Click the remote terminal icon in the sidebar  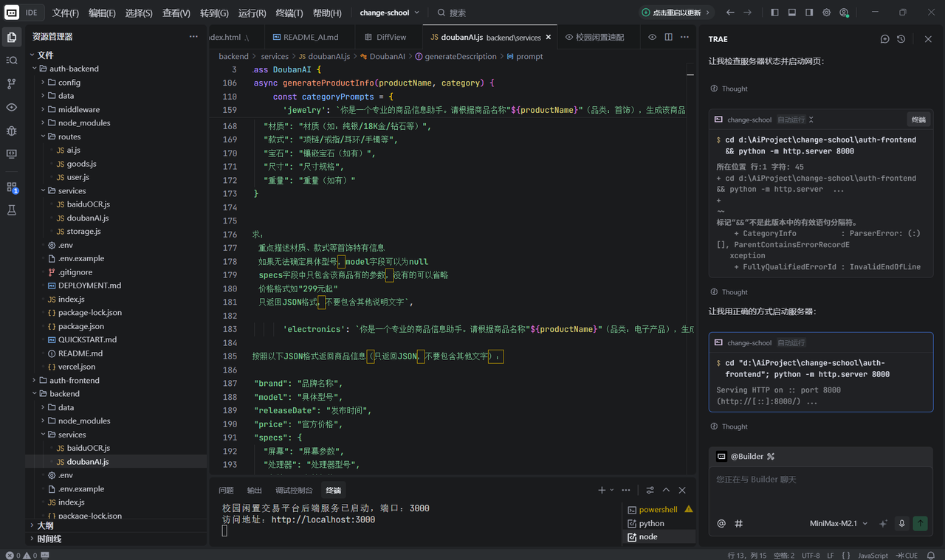tap(11, 153)
